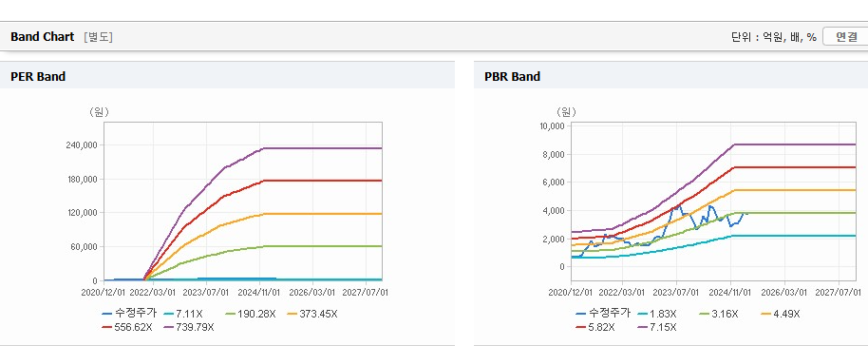Click the 2,000 label on PBR chart axis
Screen dimensions: 868x346
click(x=554, y=239)
